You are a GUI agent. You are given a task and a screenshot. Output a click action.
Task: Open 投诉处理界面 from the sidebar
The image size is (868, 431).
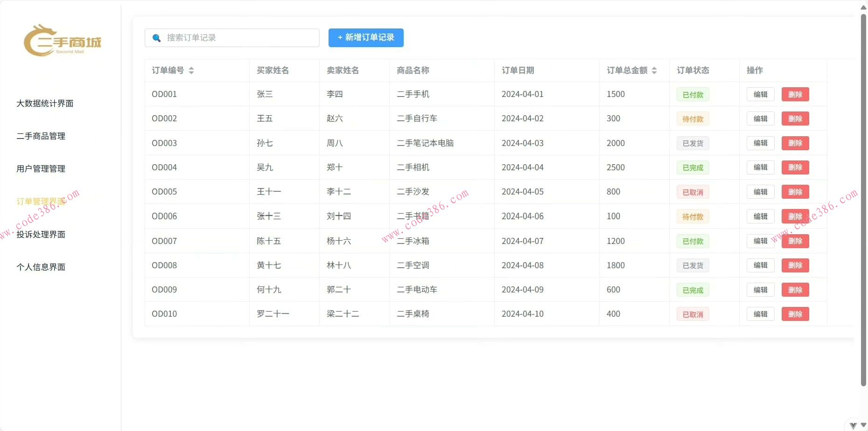pos(41,235)
